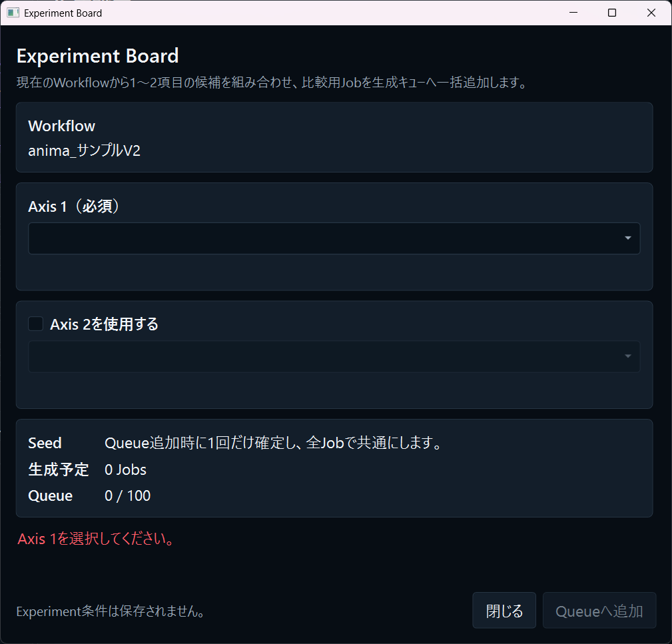
Task: Click the Axis 1（必須） label
Action: (74, 206)
